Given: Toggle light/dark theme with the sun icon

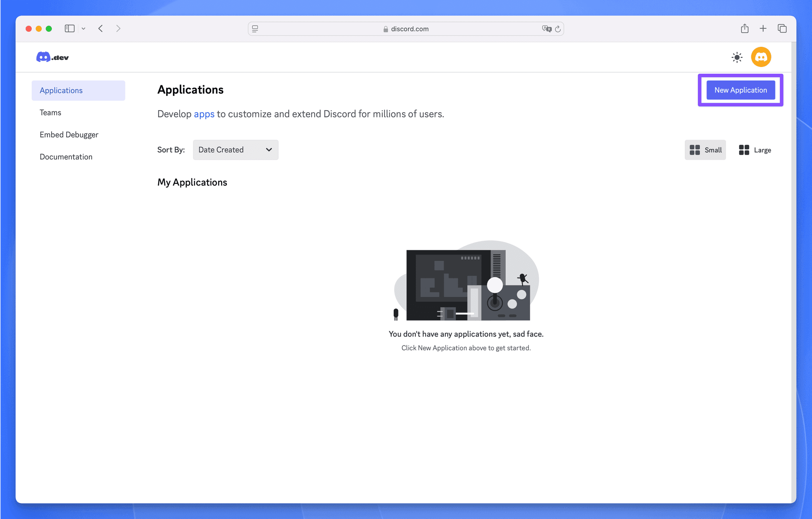Looking at the screenshot, I should point(736,57).
